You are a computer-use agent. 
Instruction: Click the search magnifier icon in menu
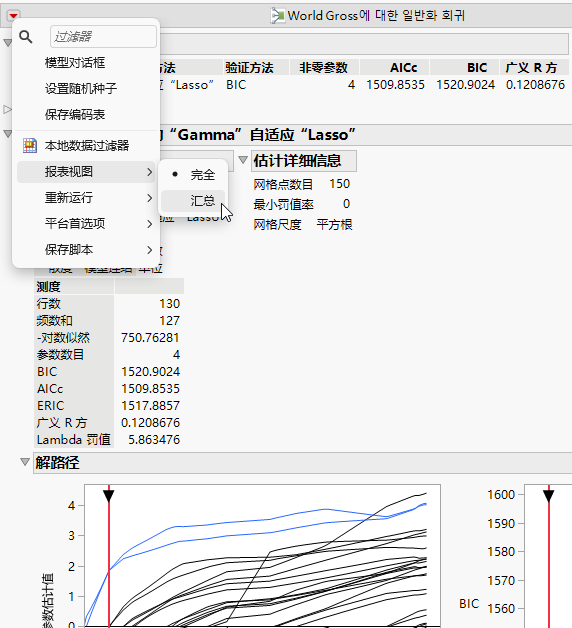pos(26,37)
